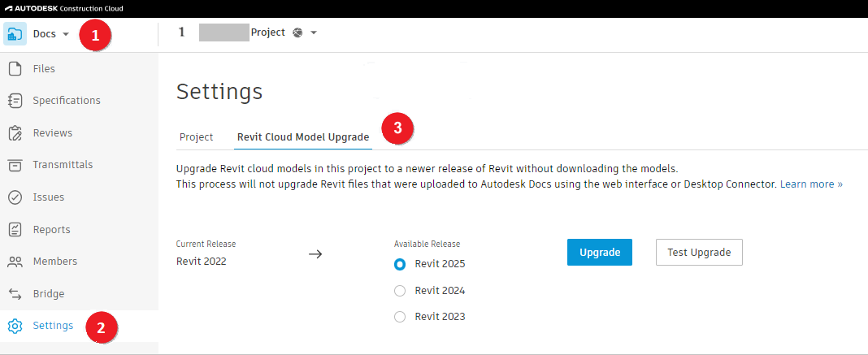Select the Revit 2025 release option
Viewport: 868px width, 355px height.
click(x=399, y=264)
